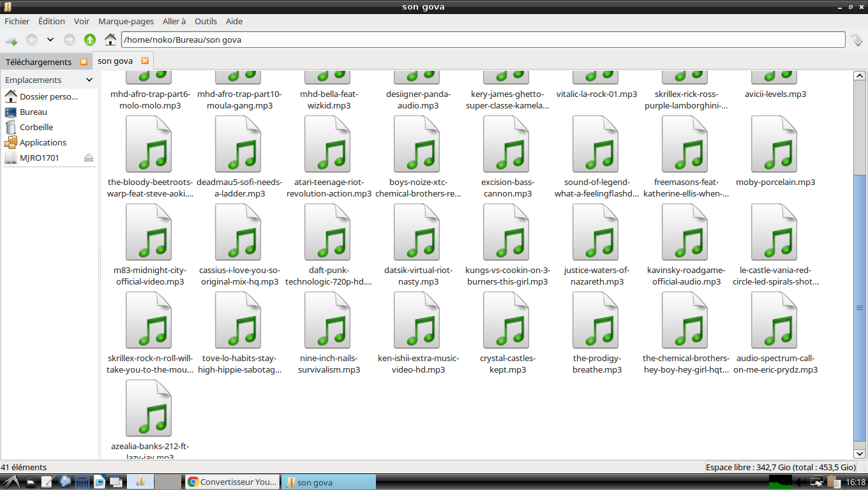The height and width of the screenshot is (490, 868).
Task: Open the Marque-pages menu
Action: point(126,21)
